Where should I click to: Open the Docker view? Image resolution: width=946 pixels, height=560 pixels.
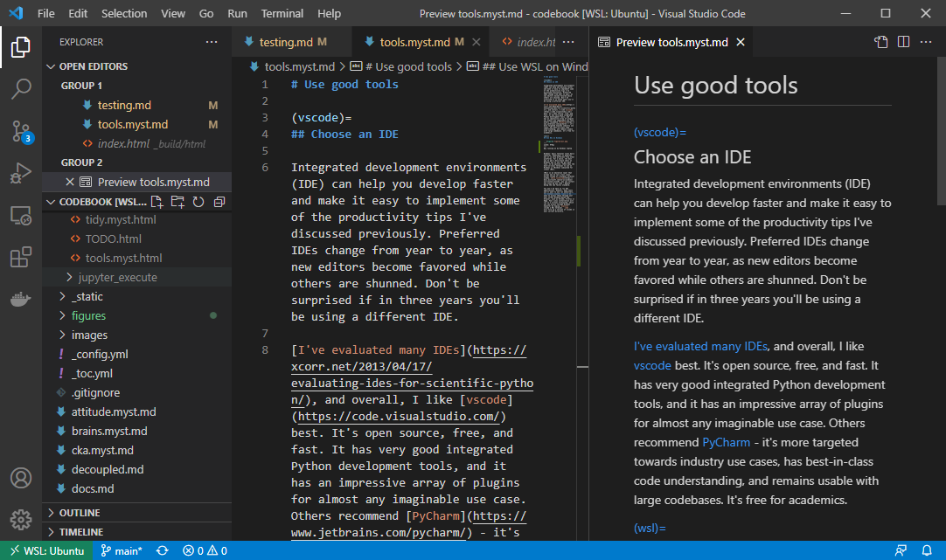20,299
